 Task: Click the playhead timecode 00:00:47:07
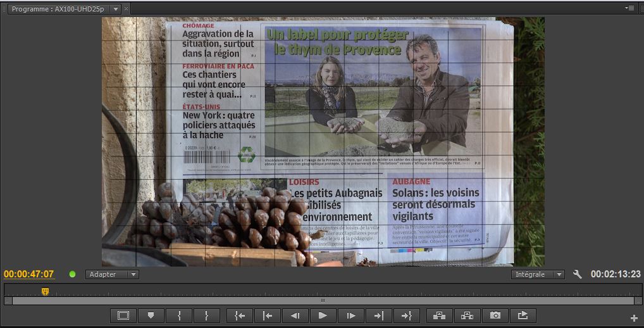coord(28,274)
